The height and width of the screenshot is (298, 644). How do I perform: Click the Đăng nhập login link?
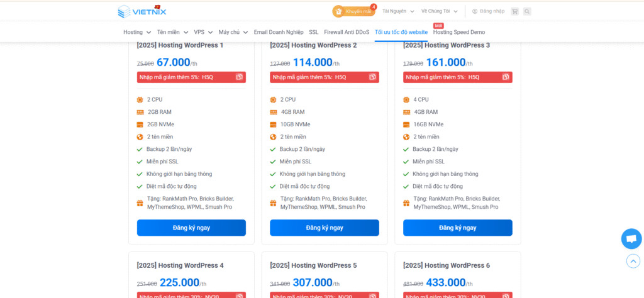(489, 11)
